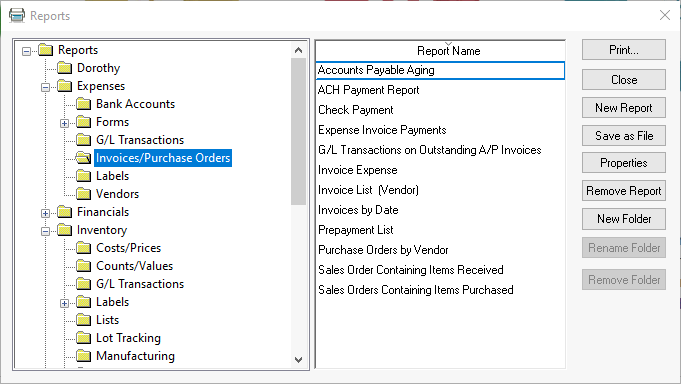This screenshot has width=681, height=384.
Task: Click the Counts/Values folder icon
Action: (x=83, y=265)
